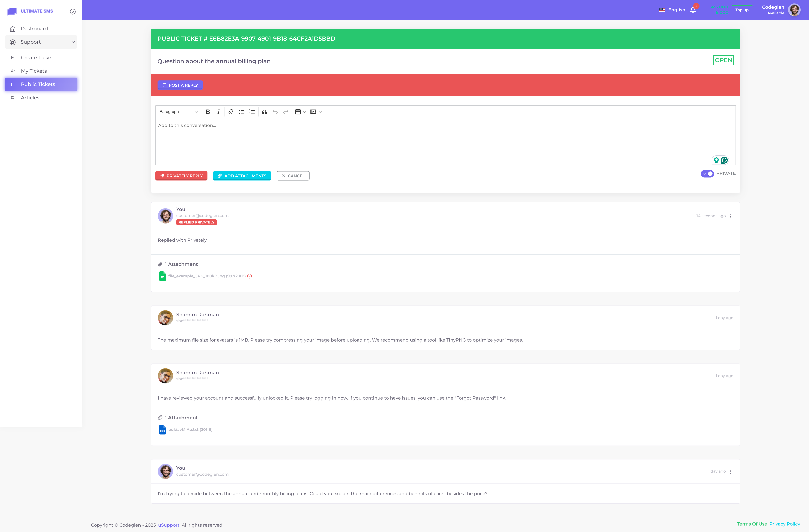Go to Articles in sidebar
The width and height of the screenshot is (809, 532).
30,98
